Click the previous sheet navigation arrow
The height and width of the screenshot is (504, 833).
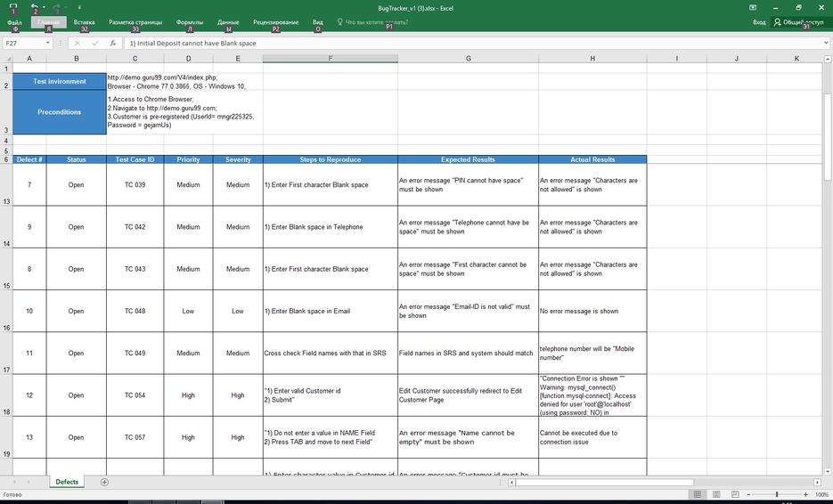[15, 483]
